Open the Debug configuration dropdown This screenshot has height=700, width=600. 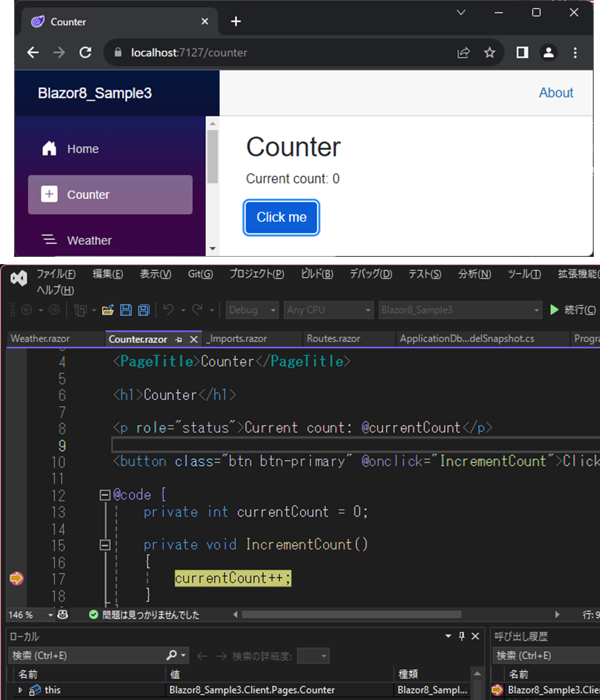(252, 310)
